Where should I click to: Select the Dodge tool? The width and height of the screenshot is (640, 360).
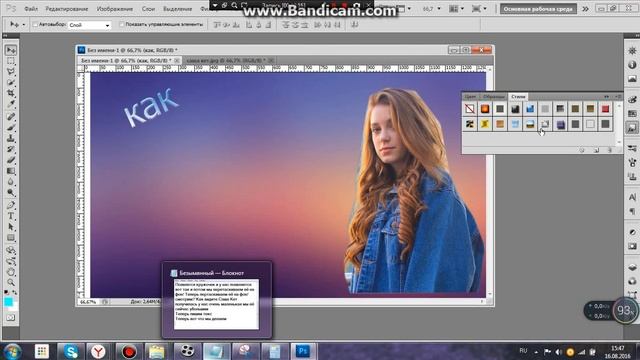tap(11, 192)
